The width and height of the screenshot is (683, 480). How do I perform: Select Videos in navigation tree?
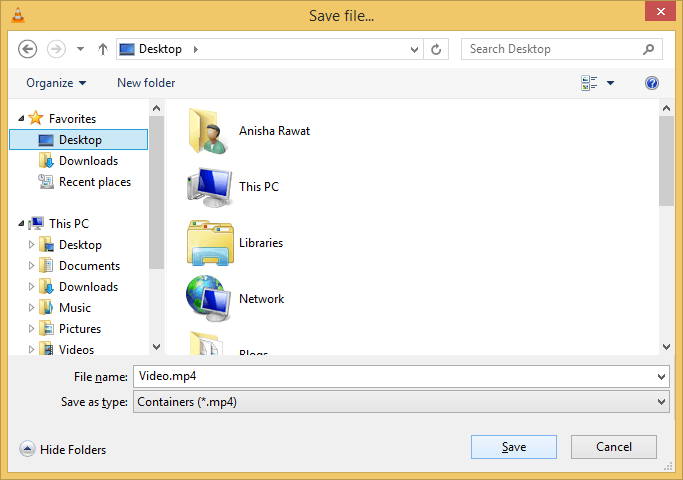pyautogui.click(x=76, y=349)
